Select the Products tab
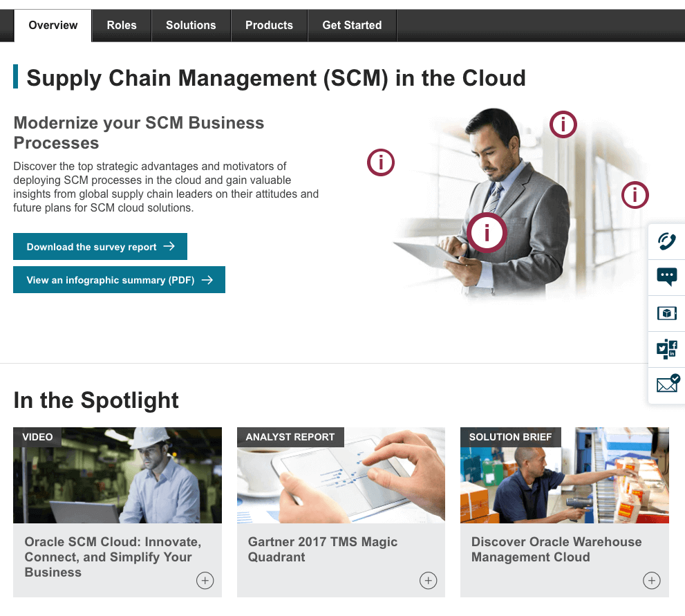This screenshot has width=685, height=616. (x=269, y=26)
